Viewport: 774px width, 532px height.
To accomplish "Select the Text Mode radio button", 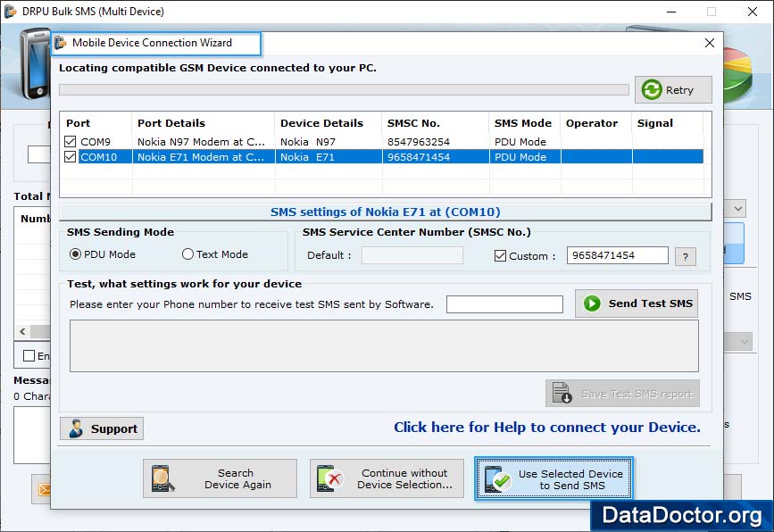I will pos(187,254).
